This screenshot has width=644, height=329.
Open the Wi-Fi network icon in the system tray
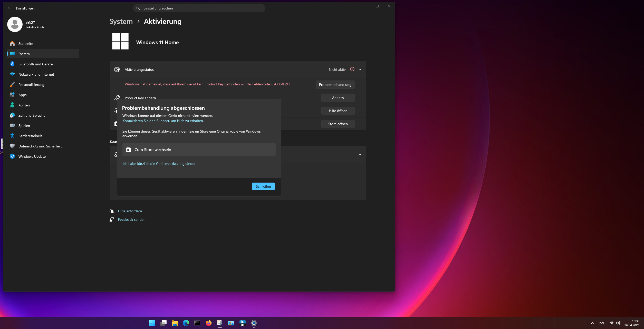612,323
